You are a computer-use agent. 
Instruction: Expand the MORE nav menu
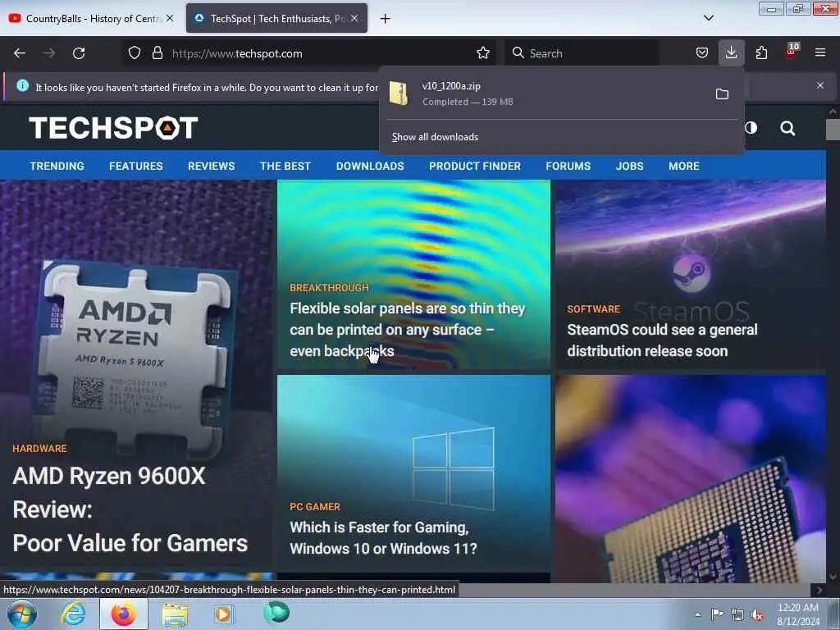683,166
